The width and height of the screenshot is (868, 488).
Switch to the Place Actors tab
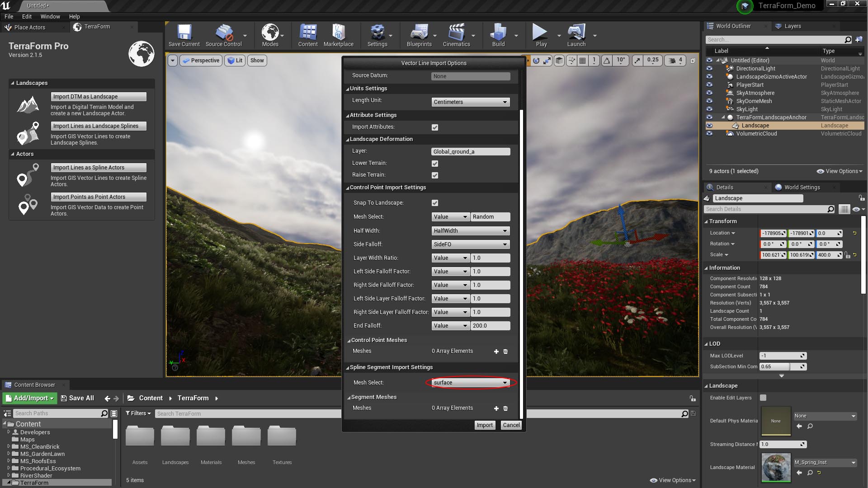[x=30, y=28]
